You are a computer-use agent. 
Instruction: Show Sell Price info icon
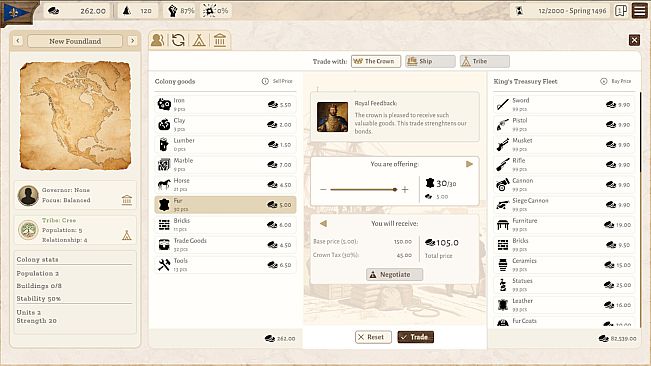[x=265, y=81]
